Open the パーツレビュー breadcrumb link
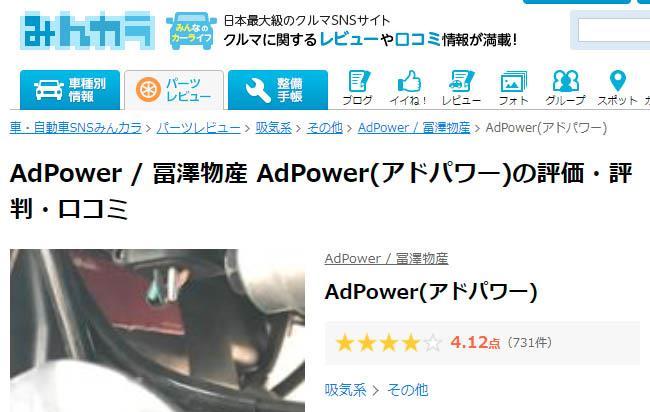 (199, 128)
